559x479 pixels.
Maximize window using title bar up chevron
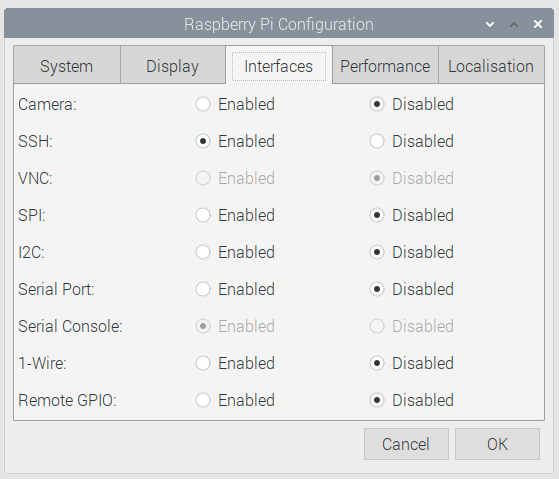[514, 24]
